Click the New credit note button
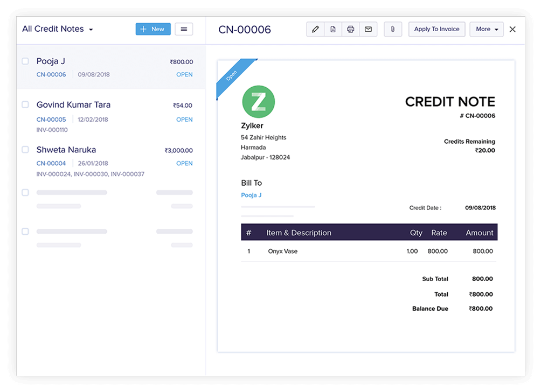Image resolution: width=541 pixels, height=392 pixels. tap(153, 29)
